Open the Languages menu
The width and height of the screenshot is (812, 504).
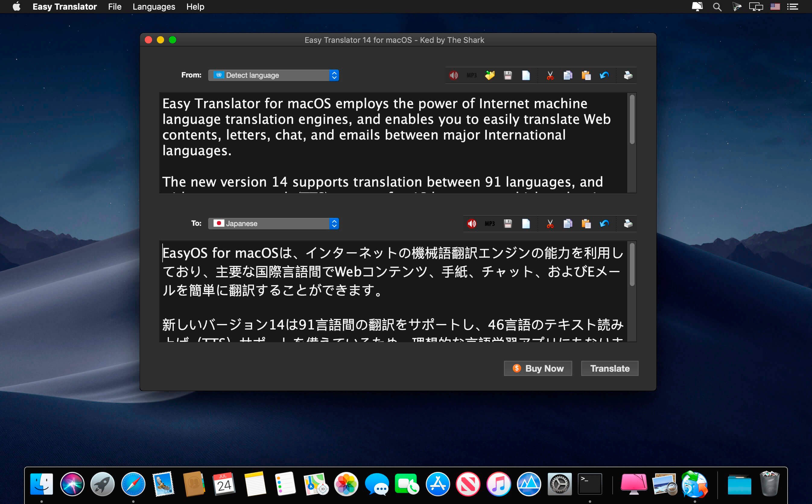[x=154, y=7]
